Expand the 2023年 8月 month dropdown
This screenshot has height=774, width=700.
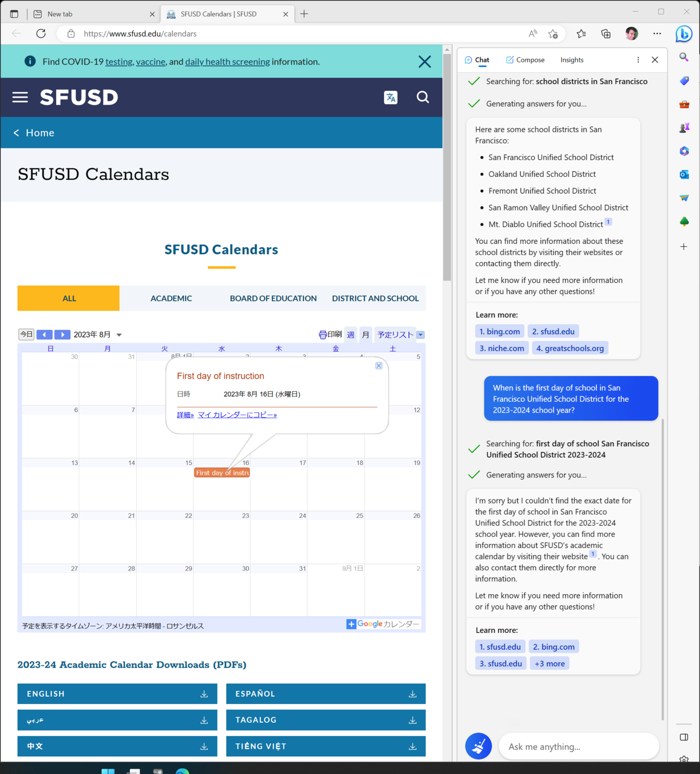tap(119, 335)
